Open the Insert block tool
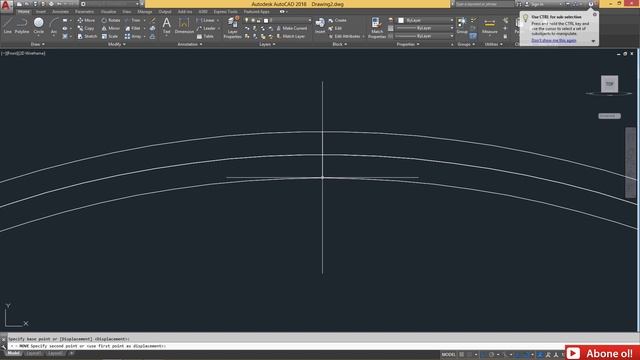 click(320, 25)
